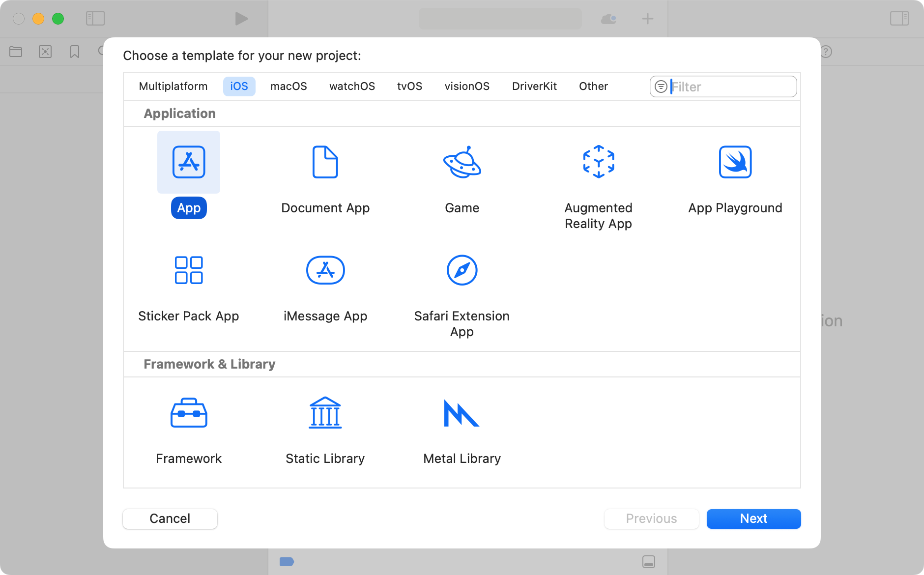This screenshot has height=575, width=924.
Task: Click the Next button
Action: 753,519
